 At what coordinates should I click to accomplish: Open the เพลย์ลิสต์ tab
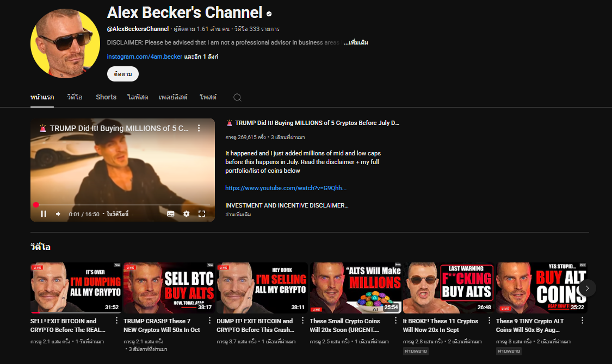173,97
